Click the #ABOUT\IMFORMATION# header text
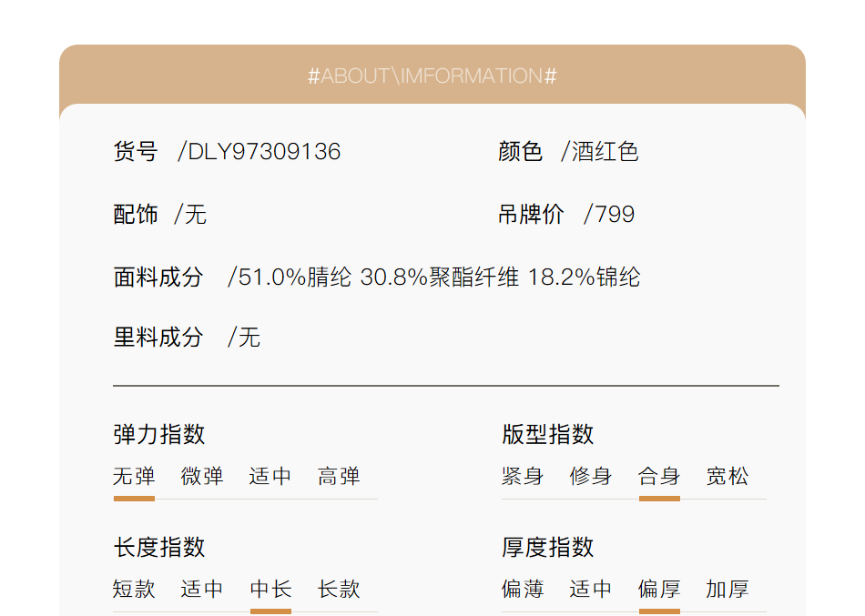Image resolution: width=865 pixels, height=616 pixels. click(432, 76)
